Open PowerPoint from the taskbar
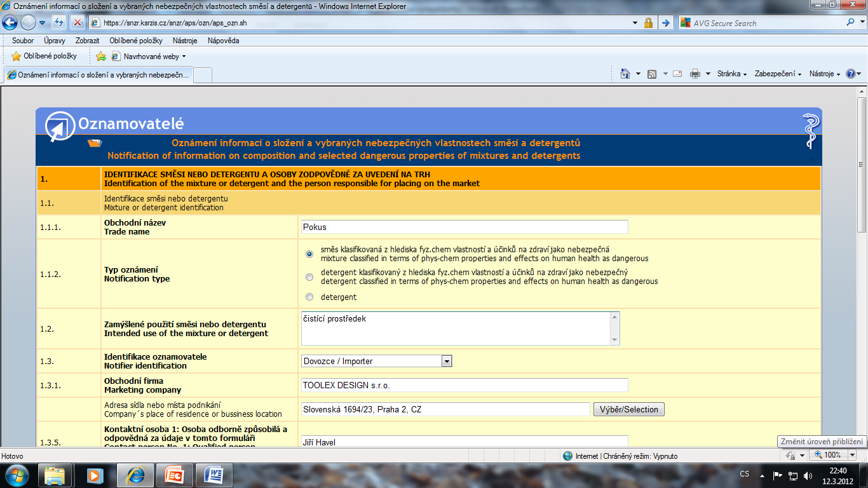This screenshot has height=488, width=868. pos(174,475)
